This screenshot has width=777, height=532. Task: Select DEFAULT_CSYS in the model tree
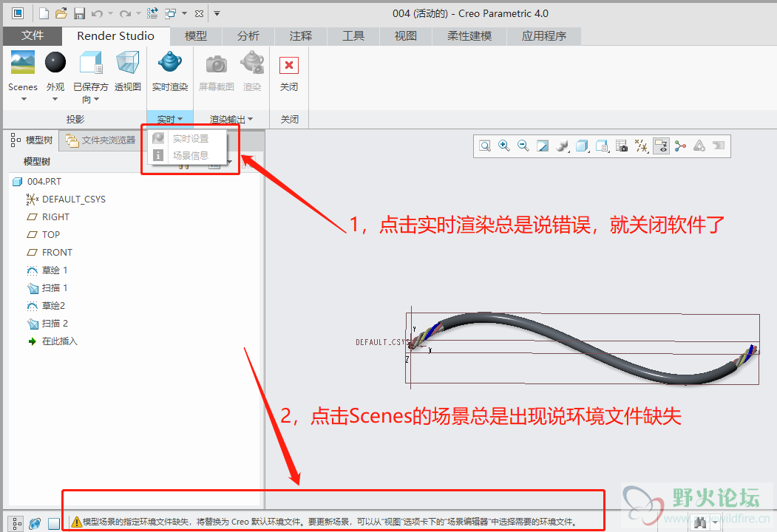(x=66, y=199)
